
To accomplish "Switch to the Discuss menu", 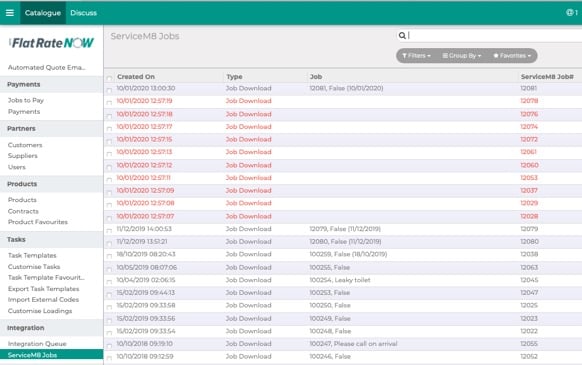I will tap(84, 13).
